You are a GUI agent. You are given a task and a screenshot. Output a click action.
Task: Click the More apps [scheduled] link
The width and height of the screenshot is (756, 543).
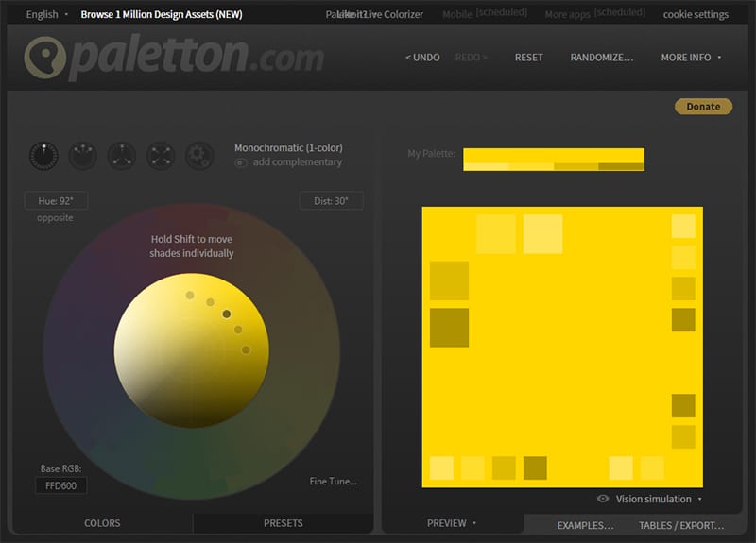595,13
